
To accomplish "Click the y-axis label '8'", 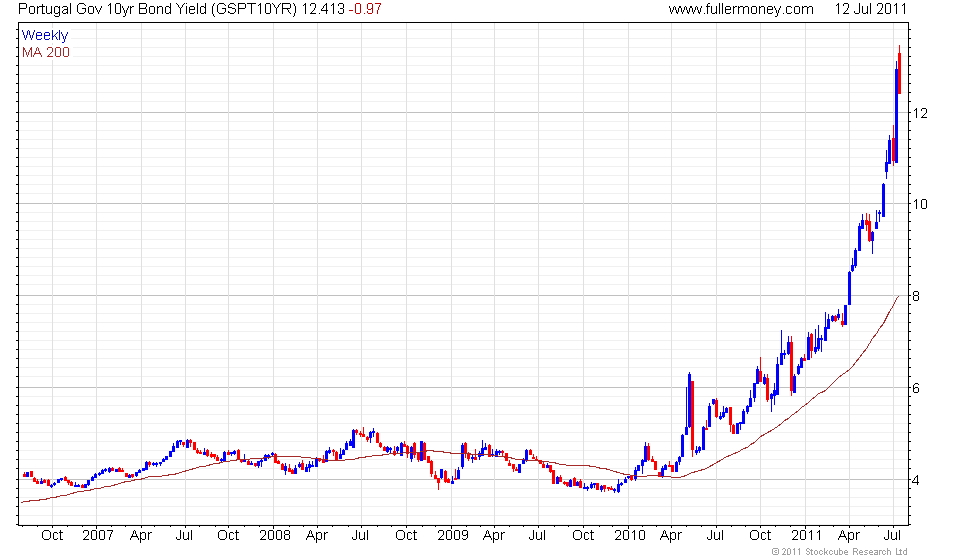I will tap(916, 296).
